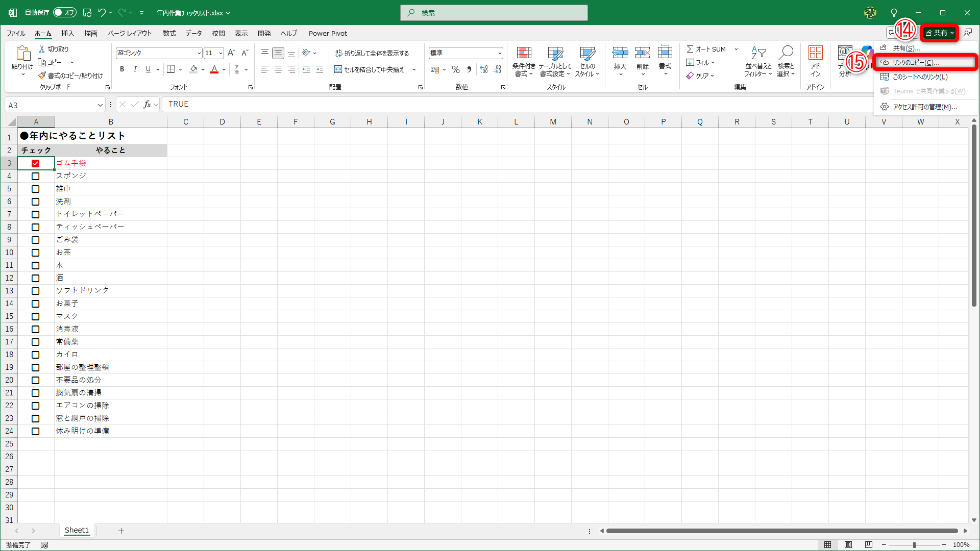Expand the font name dropdown
Viewport: 980px width, 551px height.
click(199, 53)
